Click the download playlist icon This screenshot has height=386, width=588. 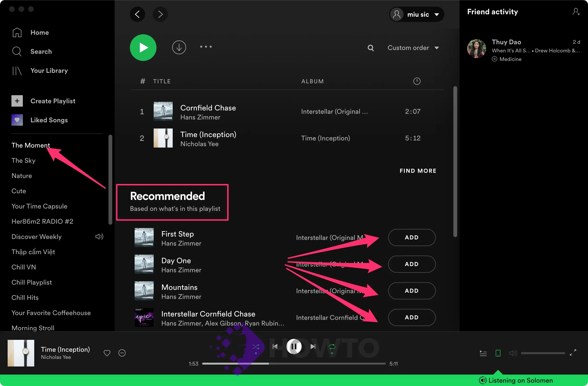(x=179, y=47)
